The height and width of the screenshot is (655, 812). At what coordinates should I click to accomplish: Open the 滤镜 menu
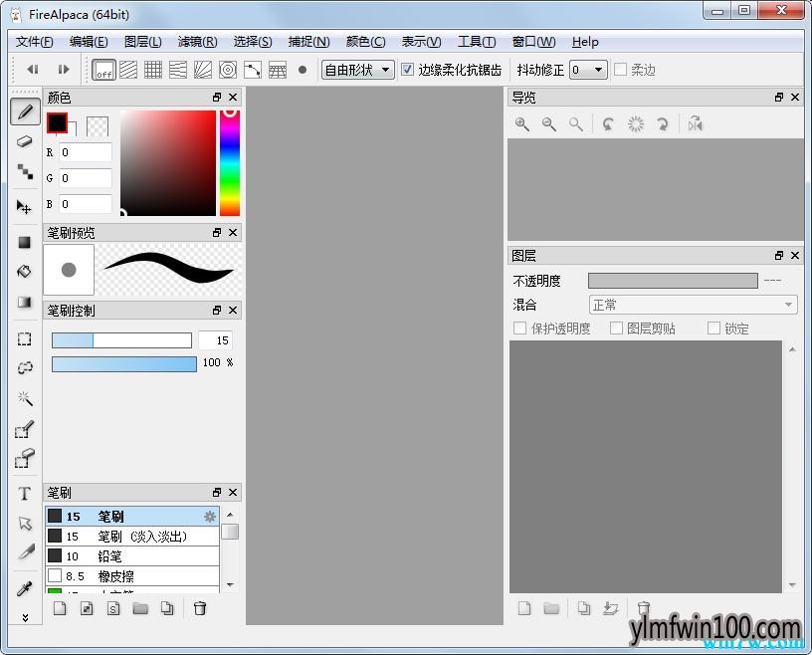(197, 42)
